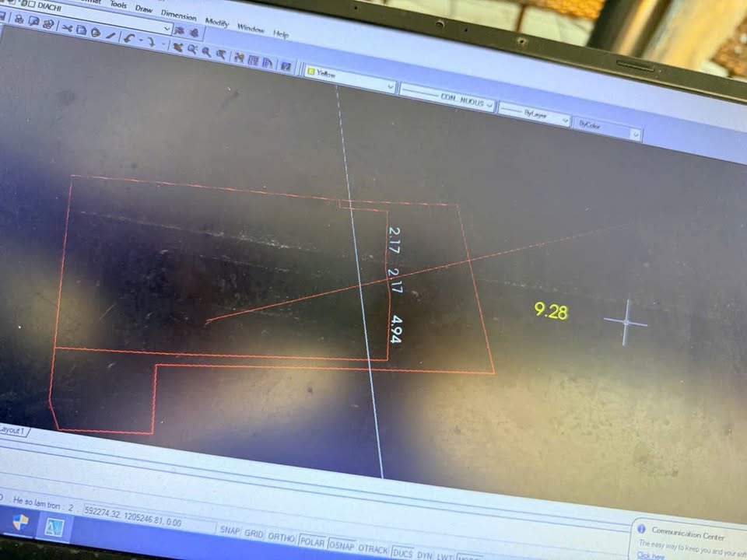This screenshot has width=747, height=560.
Task: Open the Modify menu
Action: click(x=216, y=22)
